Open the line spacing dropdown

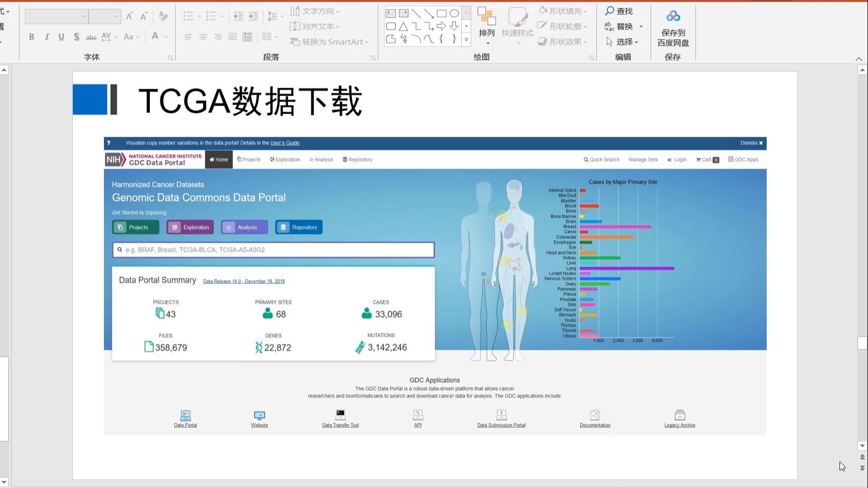(275, 16)
